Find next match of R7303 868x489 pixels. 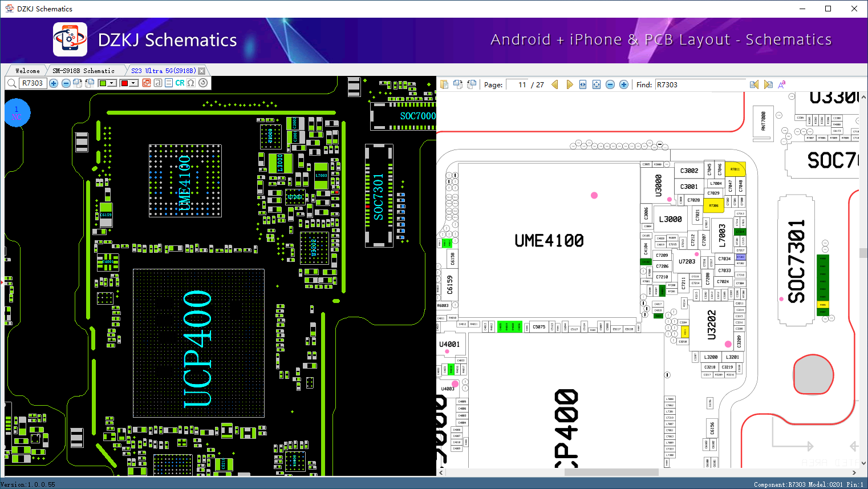pos(768,84)
